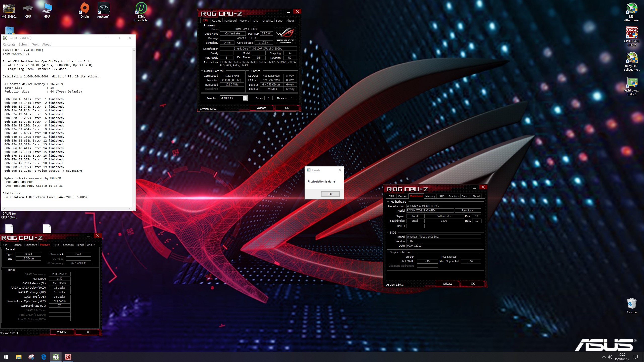Click the DRAM Frequency value field

tap(60, 274)
